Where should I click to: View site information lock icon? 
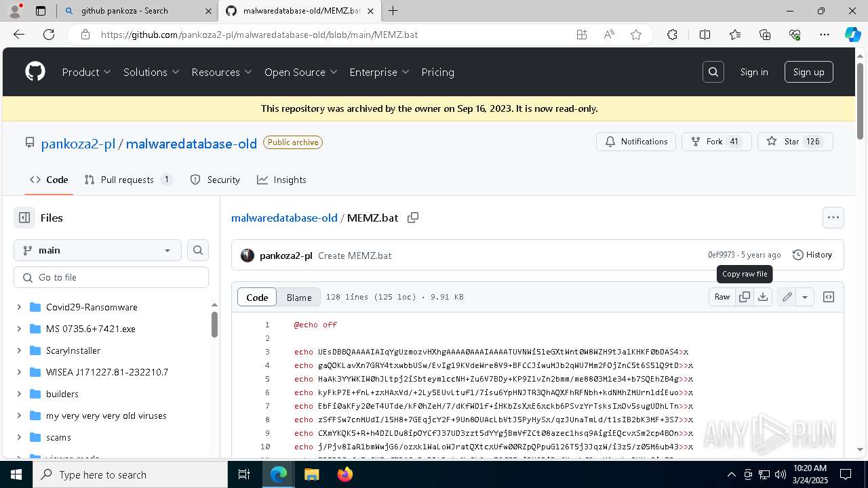[x=85, y=35]
